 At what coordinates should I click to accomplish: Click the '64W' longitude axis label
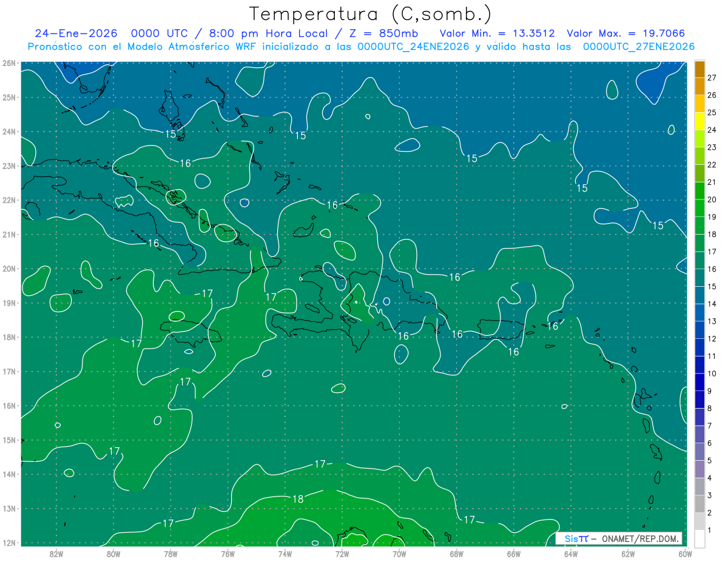pos(571,554)
